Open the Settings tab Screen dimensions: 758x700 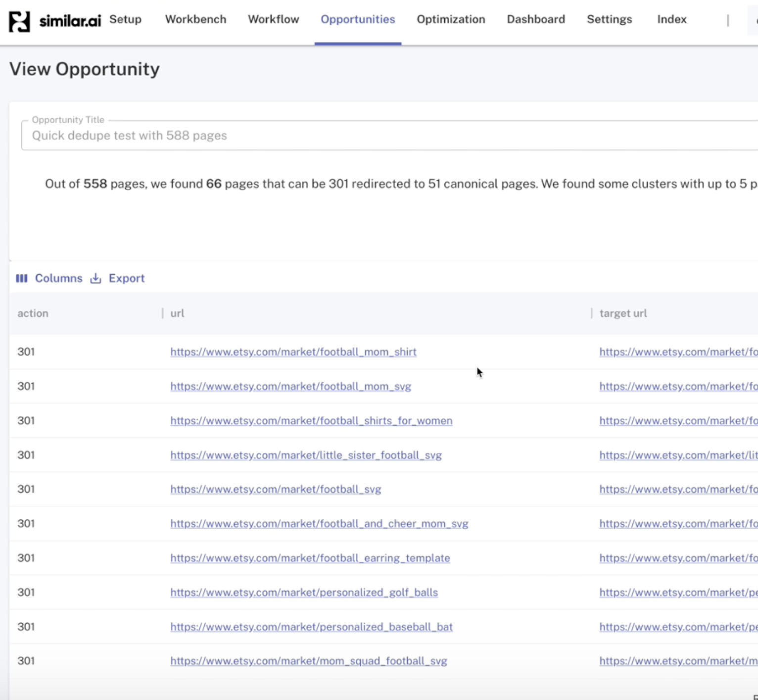coord(609,19)
